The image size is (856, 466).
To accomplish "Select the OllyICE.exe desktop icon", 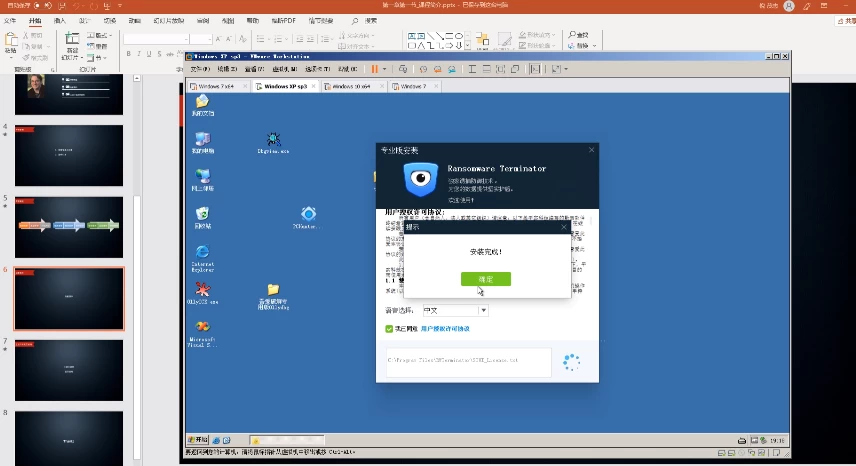I will pos(203,289).
